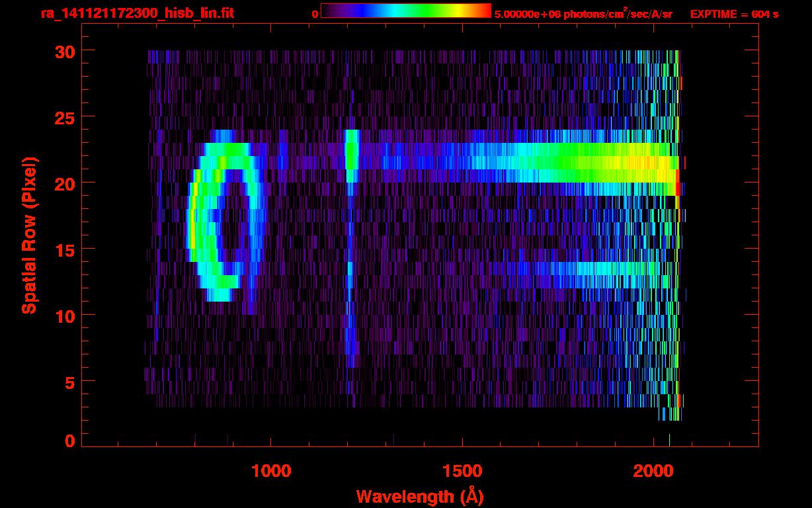Click the filename ra_141121172300_hisb_lin.fit

pyautogui.click(x=137, y=14)
